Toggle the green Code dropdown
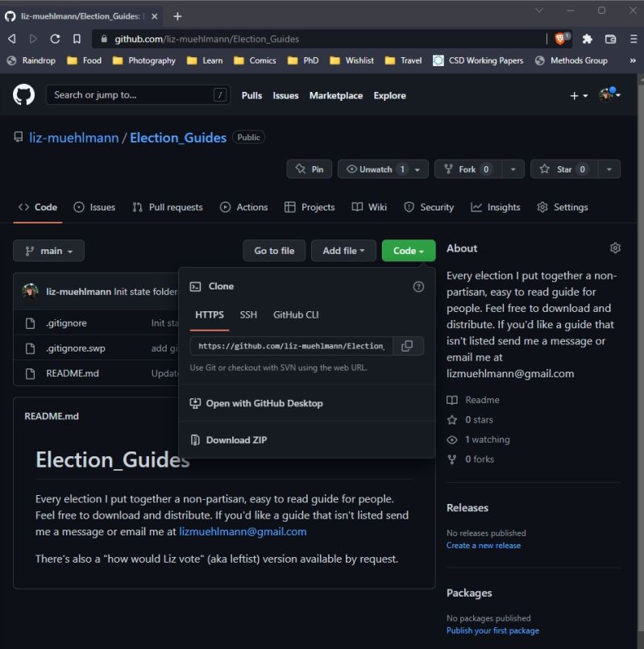 (409, 251)
